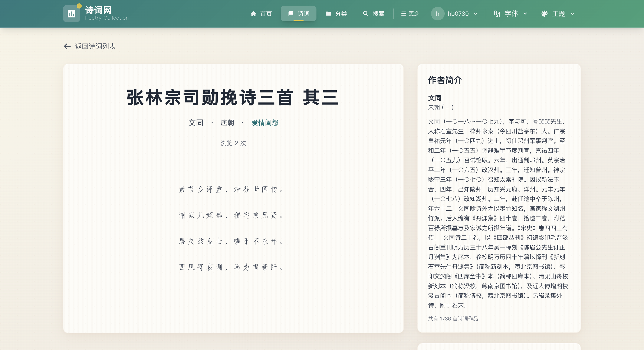The image size is (644, 350).
Task: Click the hb0730 user avatar circle
Action: (x=437, y=13)
